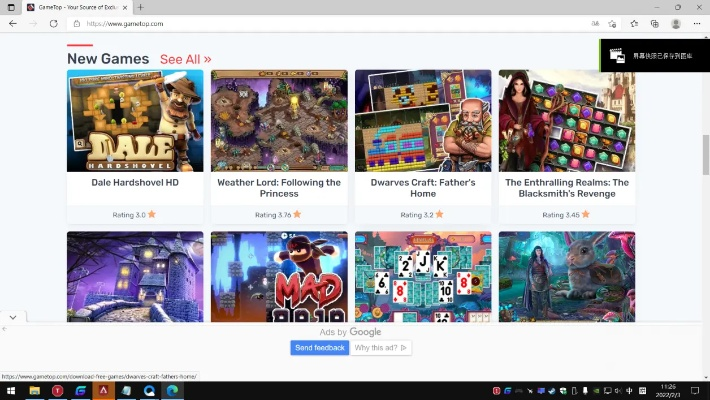Collapse the bottom ad with chevron
Screen dimensions: 710x400
point(13,317)
